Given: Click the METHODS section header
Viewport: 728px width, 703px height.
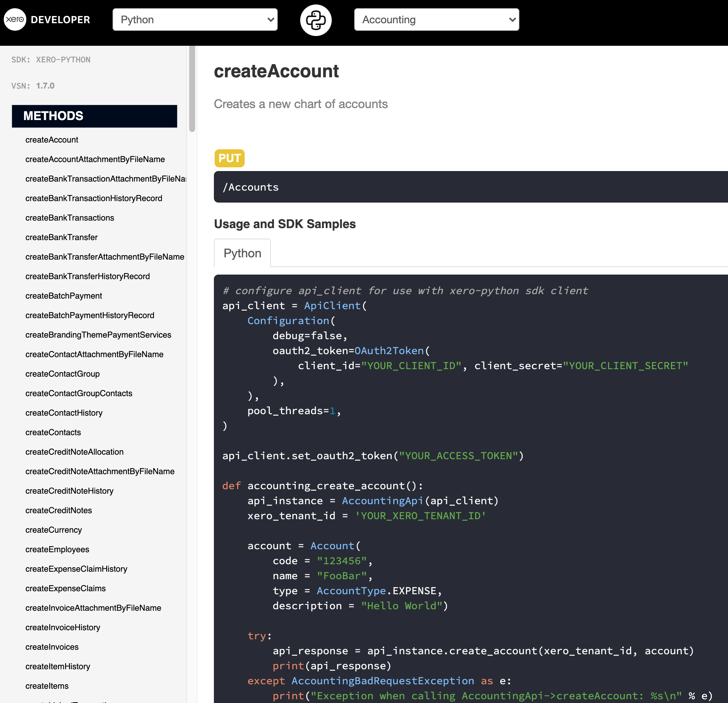Looking at the screenshot, I should [x=95, y=116].
